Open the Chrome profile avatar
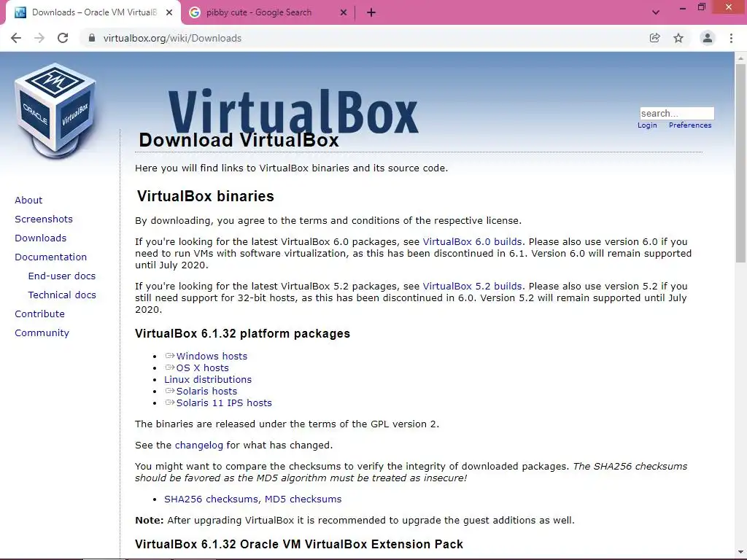The height and width of the screenshot is (560, 747). 708,38
